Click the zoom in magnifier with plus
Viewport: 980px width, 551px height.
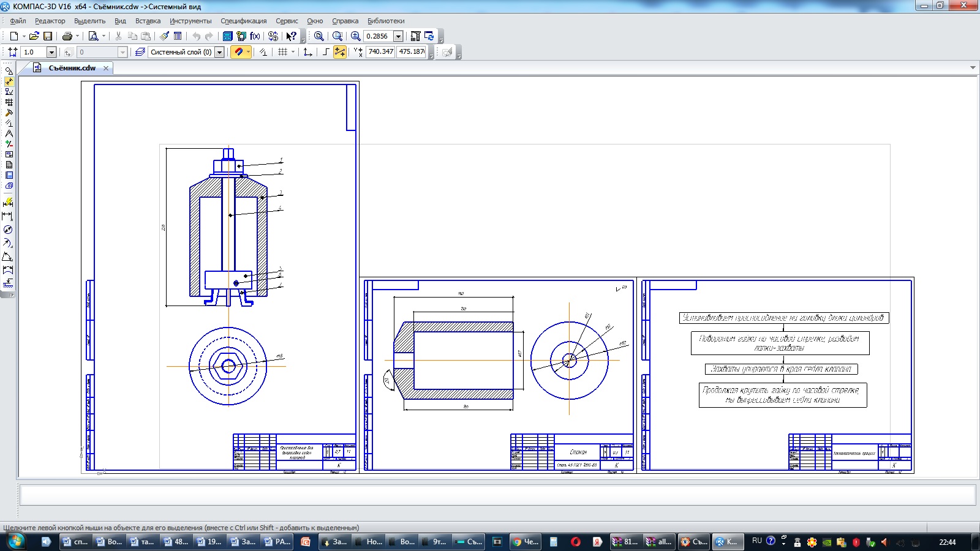click(355, 36)
